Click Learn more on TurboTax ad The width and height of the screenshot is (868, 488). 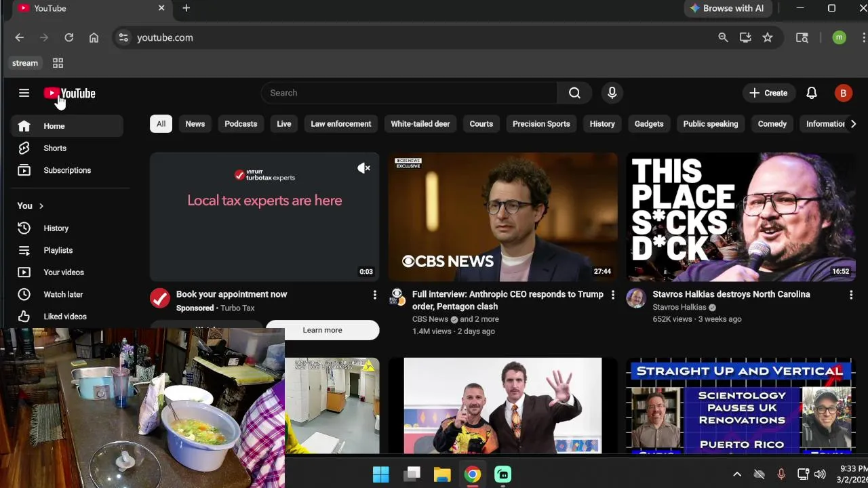coord(322,330)
